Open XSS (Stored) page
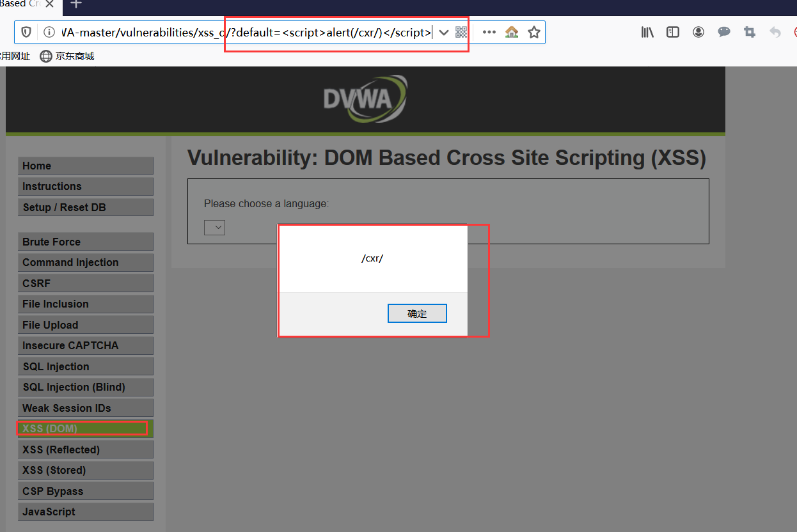This screenshot has width=797, height=532. [x=86, y=470]
